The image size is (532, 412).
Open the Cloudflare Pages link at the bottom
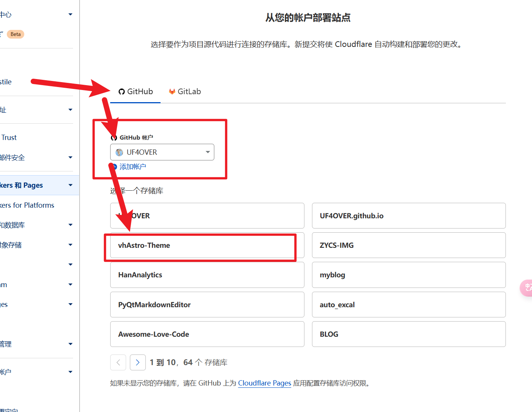264,383
